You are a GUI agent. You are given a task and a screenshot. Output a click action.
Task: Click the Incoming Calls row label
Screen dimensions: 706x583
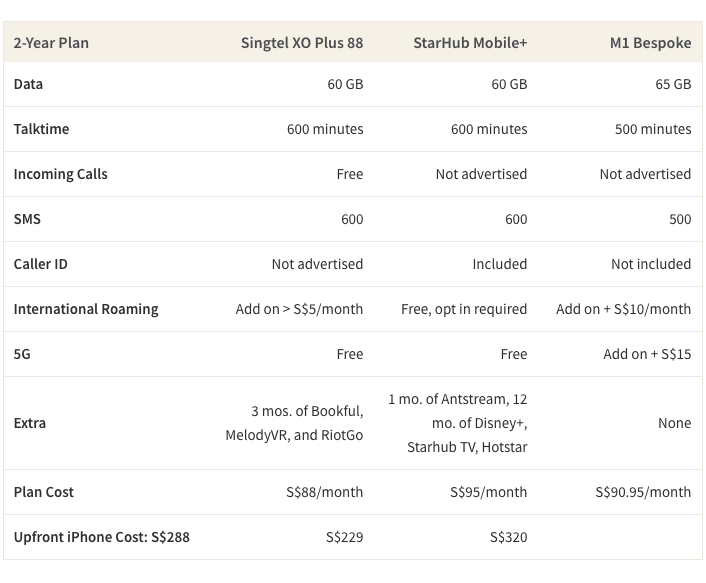point(60,174)
